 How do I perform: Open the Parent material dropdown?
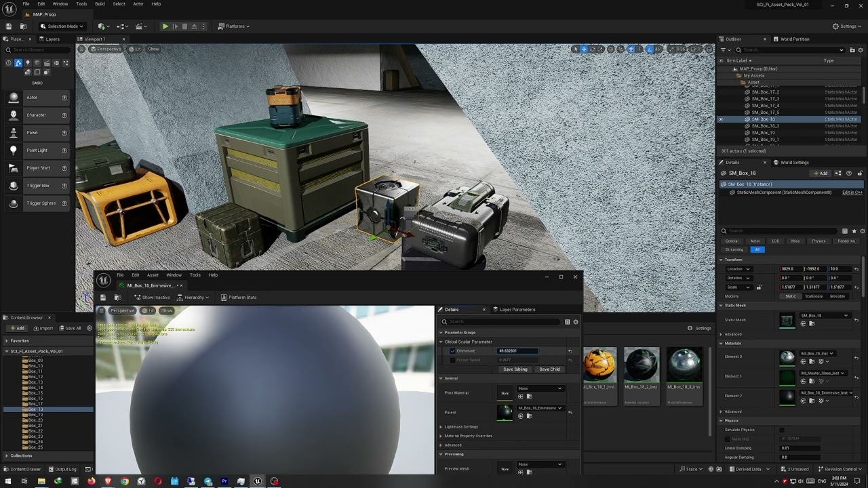tap(540, 408)
